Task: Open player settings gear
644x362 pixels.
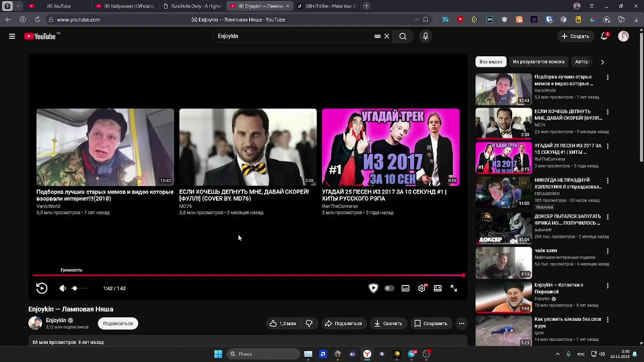Action: pyautogui.click(x=422, y=288)
